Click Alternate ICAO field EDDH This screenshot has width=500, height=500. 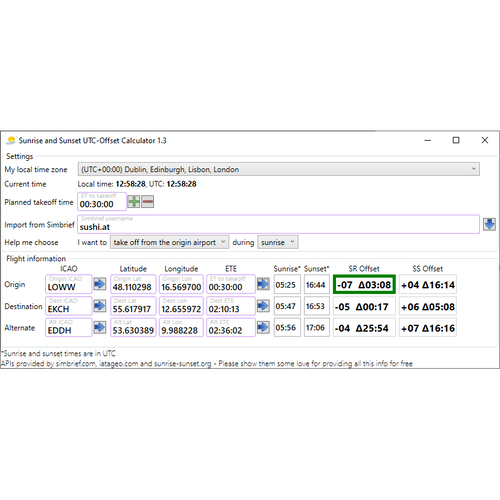point(69,327)
